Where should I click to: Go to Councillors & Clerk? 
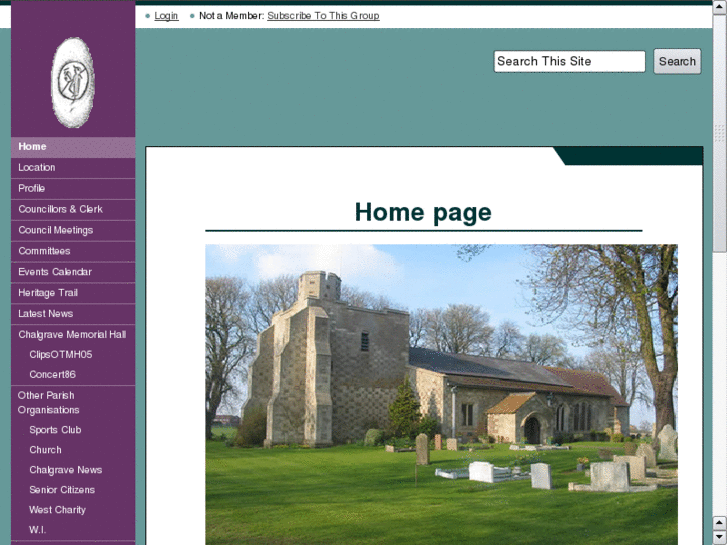(x=73, y=210)
